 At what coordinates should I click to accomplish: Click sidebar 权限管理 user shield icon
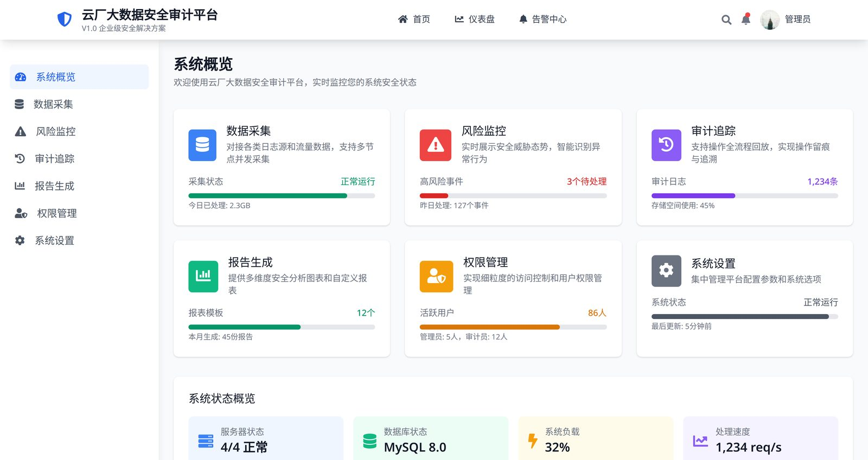21,213
